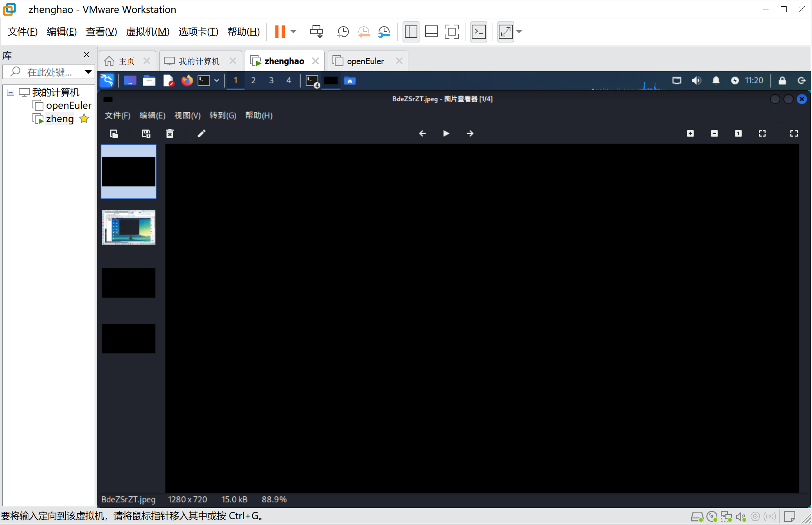Open the 视图(V) menu in image viewer

187,115
